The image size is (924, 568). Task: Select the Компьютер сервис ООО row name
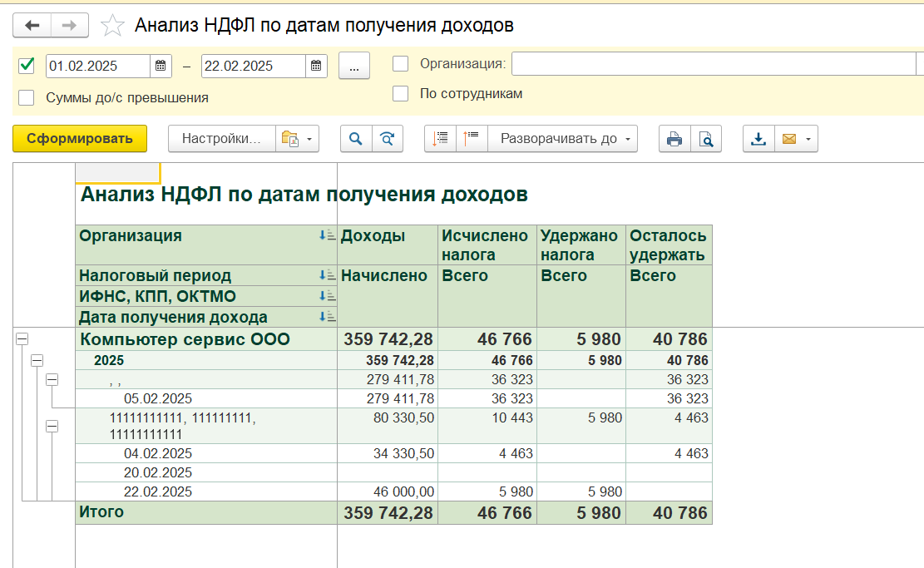pos(185,339)
